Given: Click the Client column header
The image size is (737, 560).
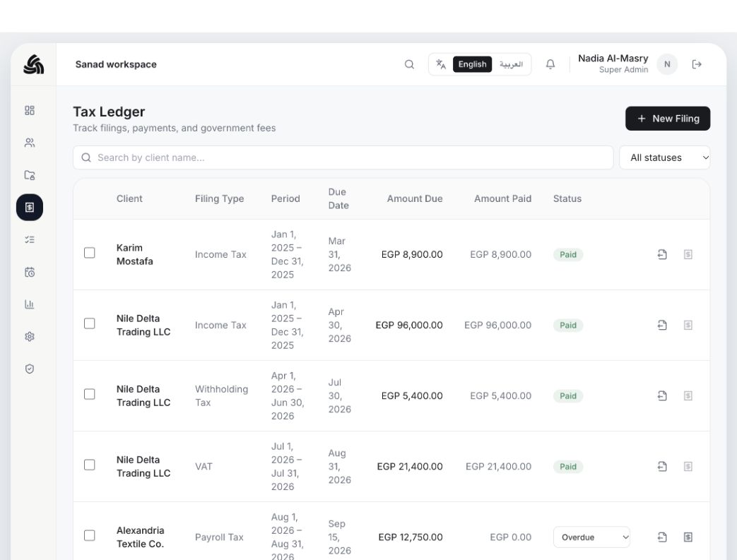Looking at the screenshot, I should pos(129,198).
